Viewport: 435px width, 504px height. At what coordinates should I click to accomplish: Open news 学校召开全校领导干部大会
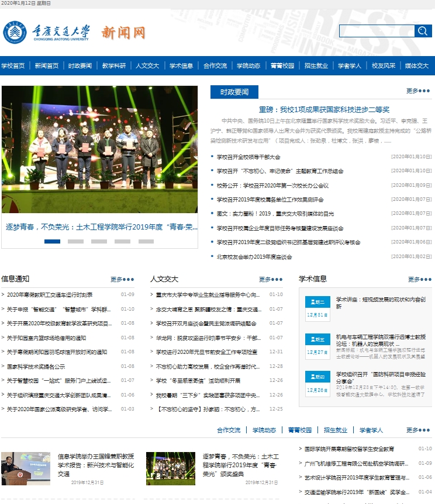[248, 157]
